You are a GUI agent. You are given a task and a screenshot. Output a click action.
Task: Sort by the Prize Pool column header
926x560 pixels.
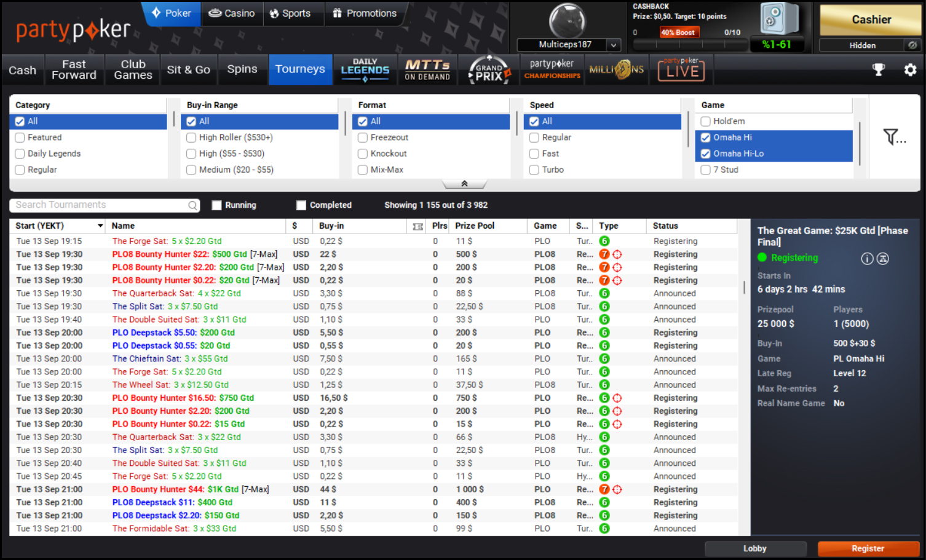coord(488,226)
